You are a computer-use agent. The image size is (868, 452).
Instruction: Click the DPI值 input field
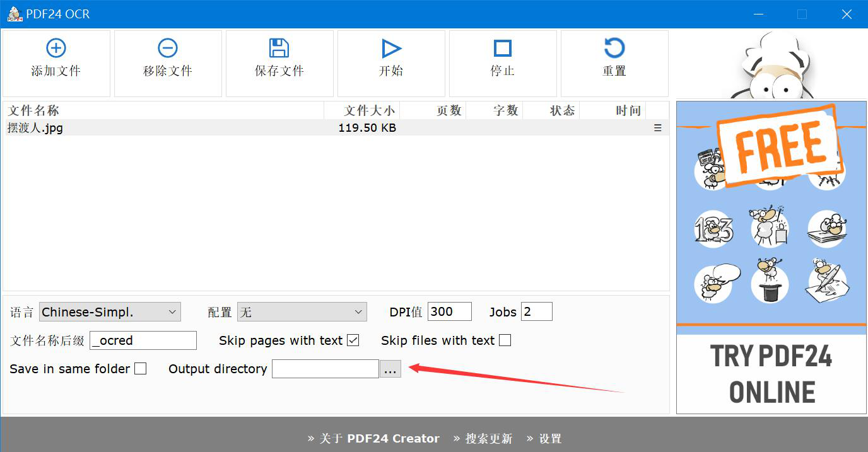click(450, 311)
